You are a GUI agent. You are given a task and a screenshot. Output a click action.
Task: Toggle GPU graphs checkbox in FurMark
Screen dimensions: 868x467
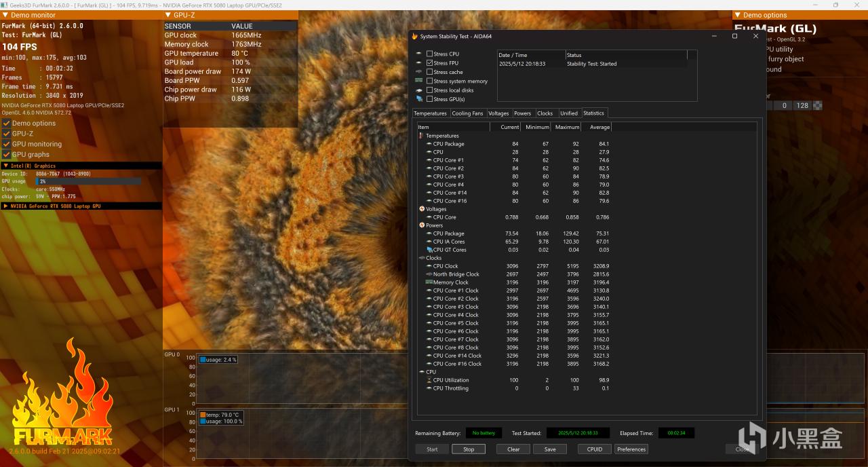(x=6, y=155)
